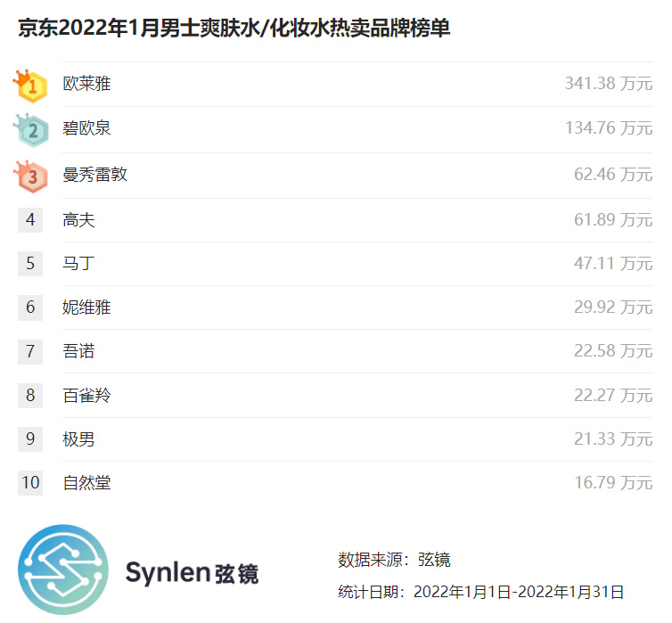Click the gold rank 1 medal icon
Image resolution: width=672 pixels, height=623 pixels.
click(30, 86)
